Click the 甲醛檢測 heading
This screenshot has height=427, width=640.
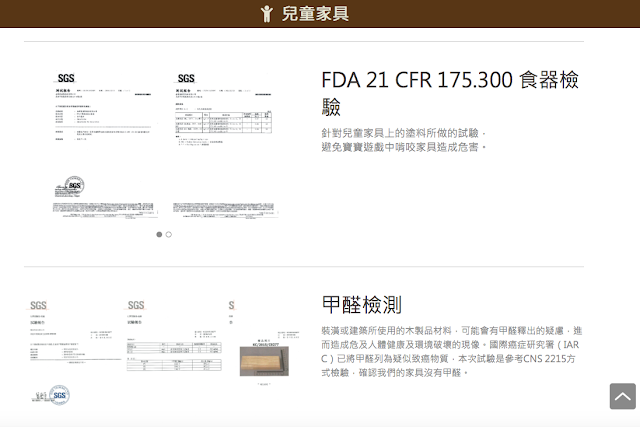point(362,304)
